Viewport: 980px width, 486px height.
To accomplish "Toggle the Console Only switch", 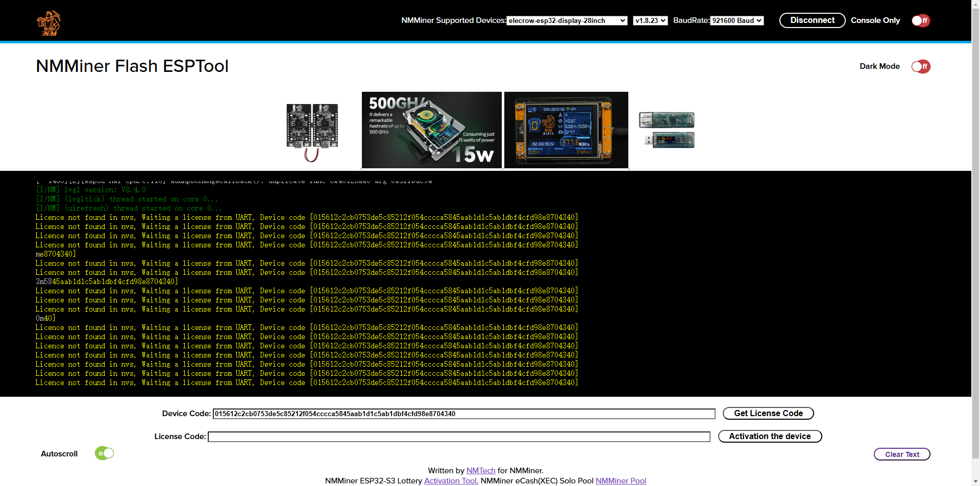I will pos(921,21).
